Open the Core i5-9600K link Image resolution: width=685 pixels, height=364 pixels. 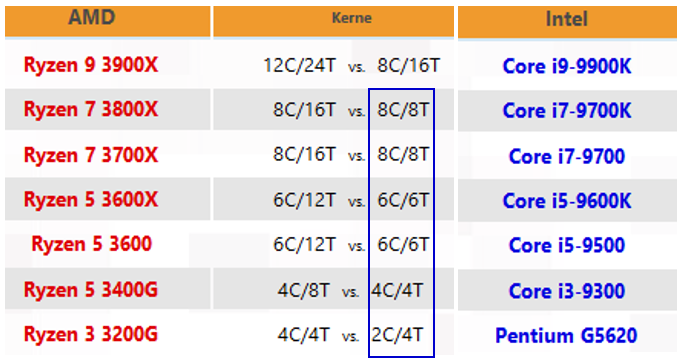567,201
